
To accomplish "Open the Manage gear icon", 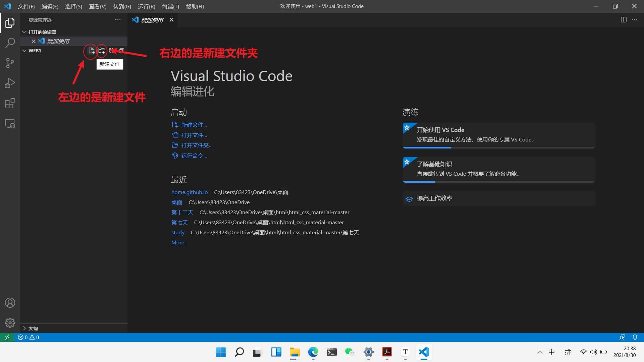I will [x=10, y=323].
